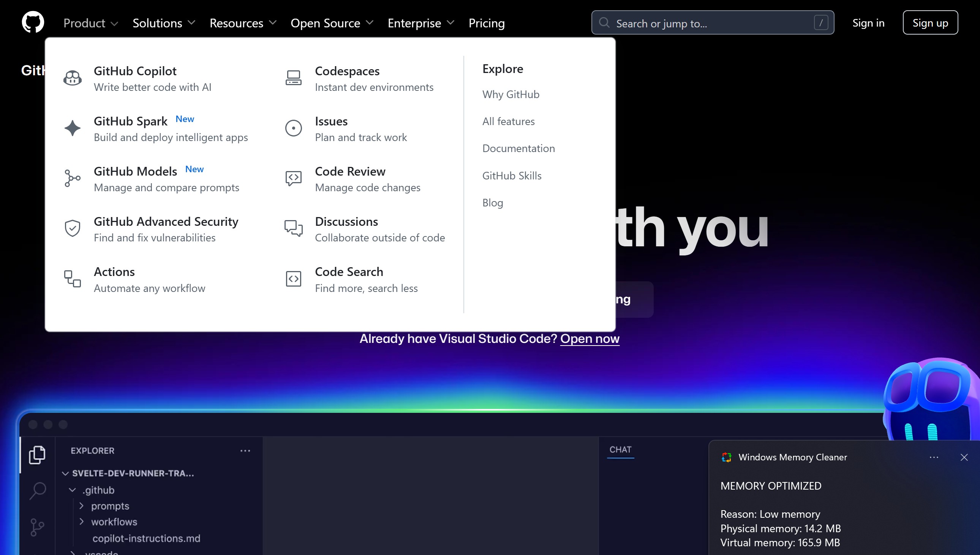Click MEMORY OPTIMIZED notification heading
The width and height of the screenshot is (980, 555).
tap(771, 486)
